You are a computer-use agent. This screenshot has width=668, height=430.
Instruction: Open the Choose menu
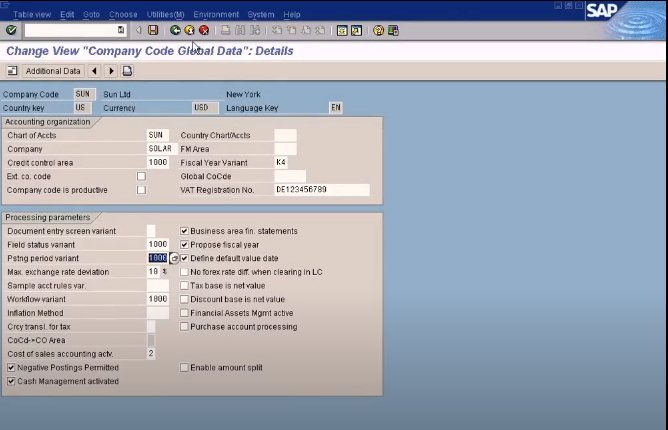pos(123,14)
